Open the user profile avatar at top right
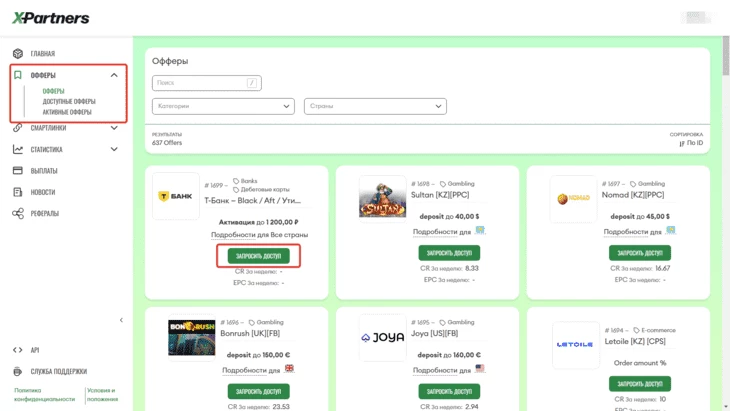730x411 pixels. 696,17
